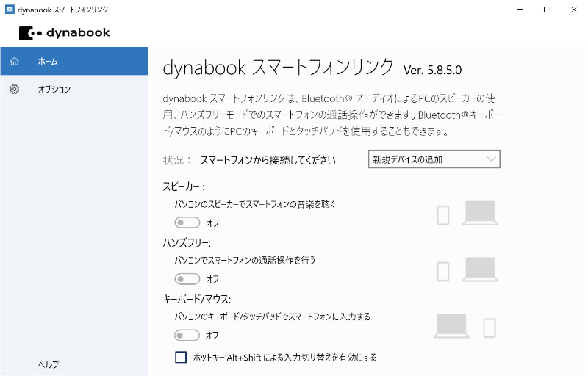This screenshot has width=588, height=376.
Task: Click the スピーカー: section heading
Action: coord(184,187)
